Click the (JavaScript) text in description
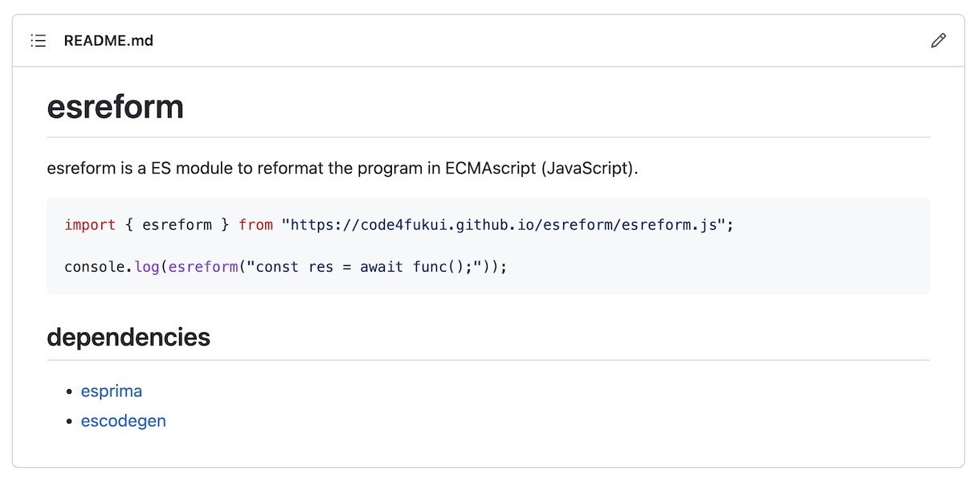 588,170
